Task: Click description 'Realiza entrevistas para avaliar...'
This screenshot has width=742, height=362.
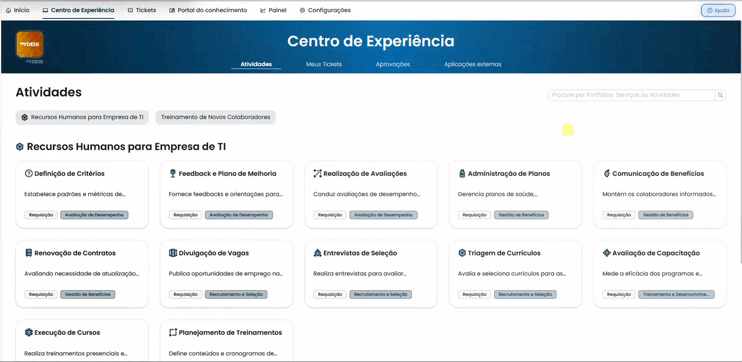Action: coord(360,274)
